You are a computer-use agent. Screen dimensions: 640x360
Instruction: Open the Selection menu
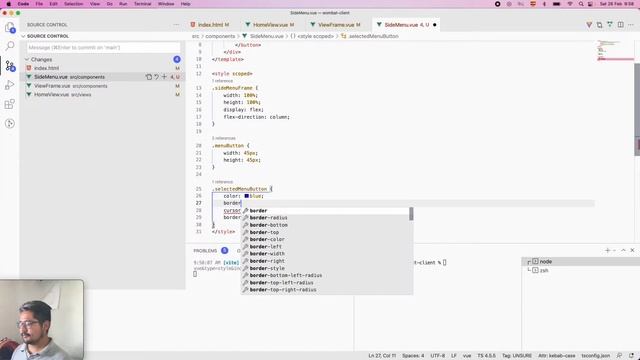pyautogui.click(x=73, y=4)
